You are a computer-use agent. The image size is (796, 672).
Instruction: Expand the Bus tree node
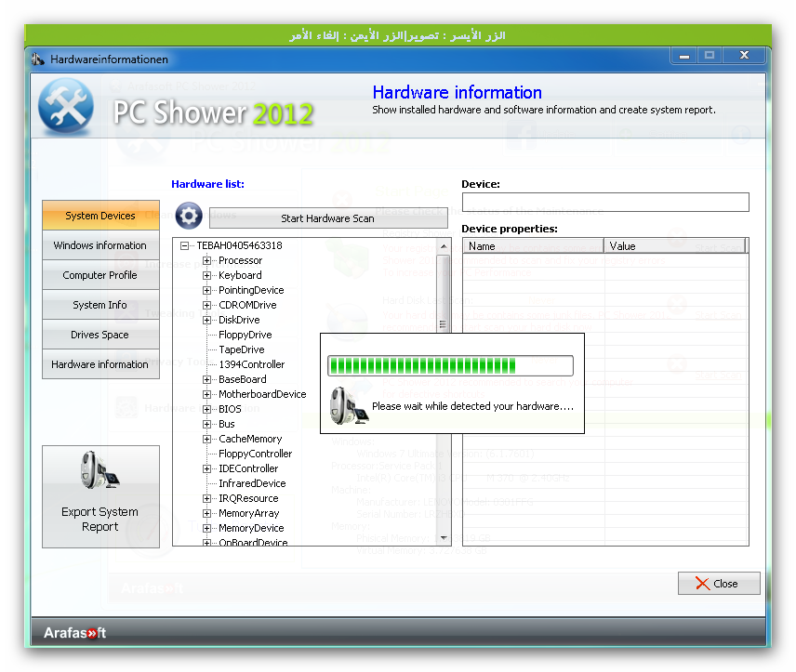click(206, 424)
